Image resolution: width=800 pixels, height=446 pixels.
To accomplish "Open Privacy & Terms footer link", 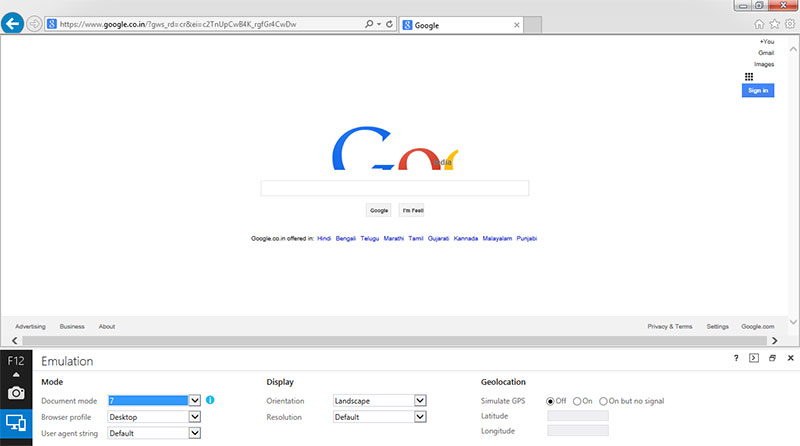I will 670,327.
